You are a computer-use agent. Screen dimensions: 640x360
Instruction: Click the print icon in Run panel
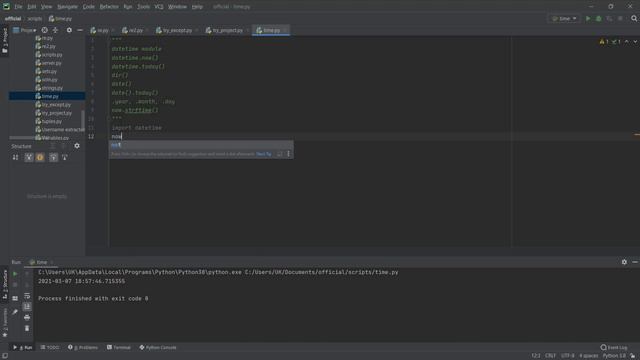click(27, 317)
